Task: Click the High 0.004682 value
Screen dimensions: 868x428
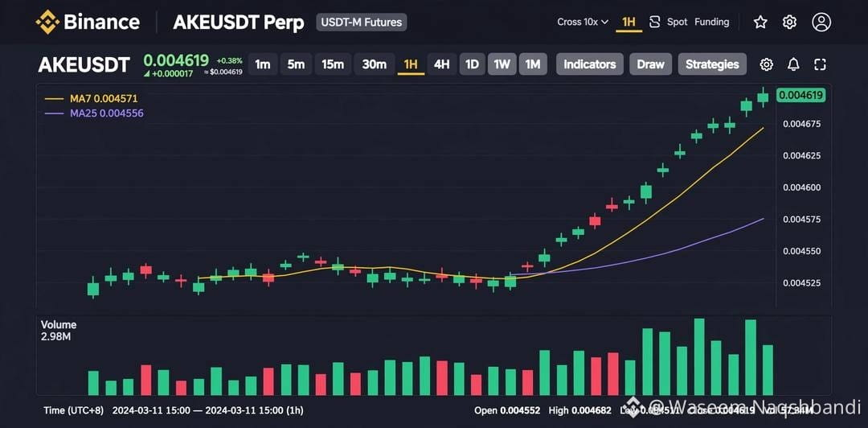Action: click(580, 411)
